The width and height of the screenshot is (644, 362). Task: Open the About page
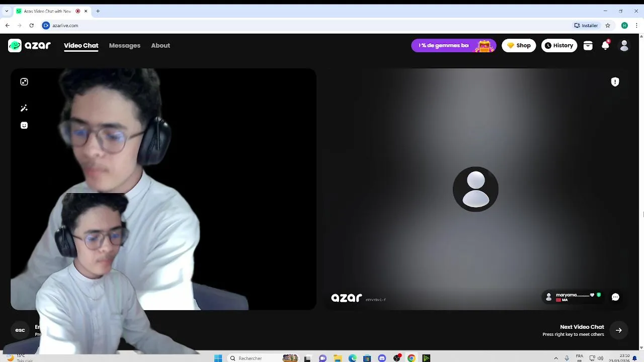tap(160, 45)
